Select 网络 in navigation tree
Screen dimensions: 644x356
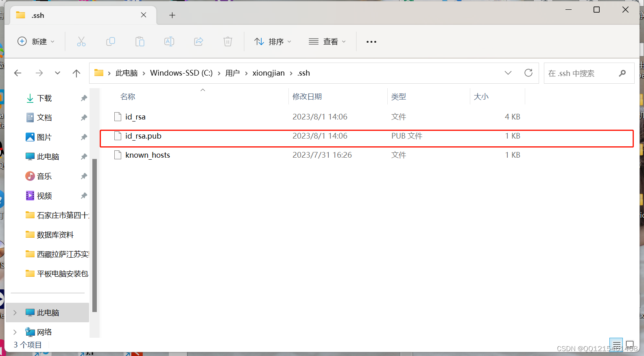[44, 332]
